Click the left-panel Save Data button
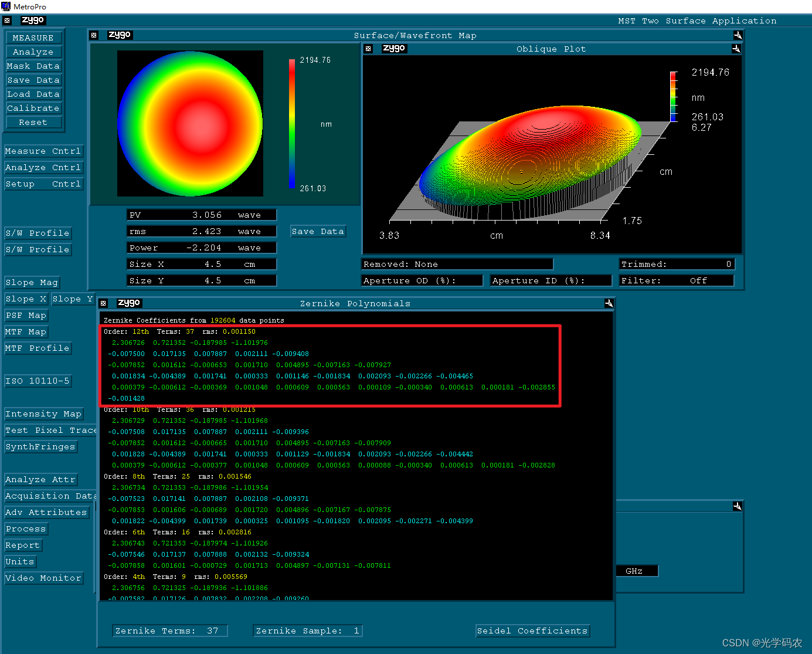 [33, 80]
